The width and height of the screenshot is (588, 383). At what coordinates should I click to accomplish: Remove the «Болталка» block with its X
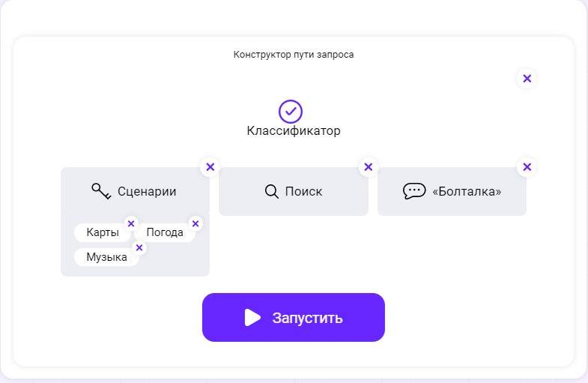(x=527, y=167)
